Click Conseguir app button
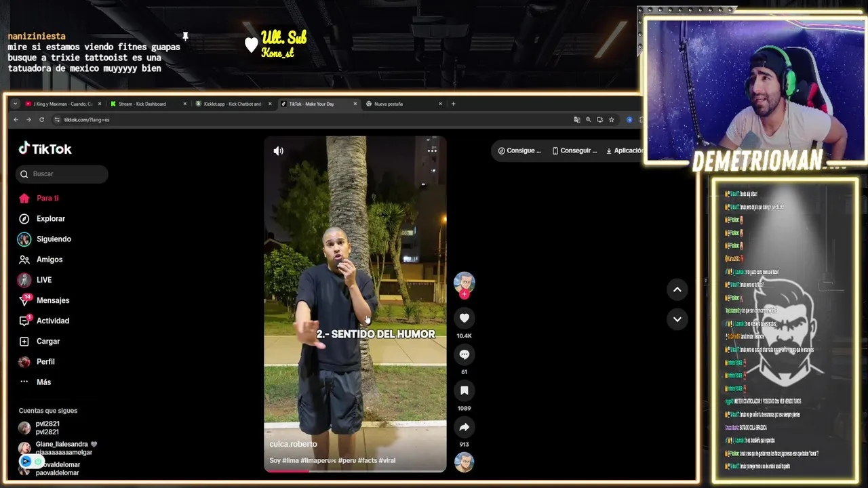 point(574,150)
